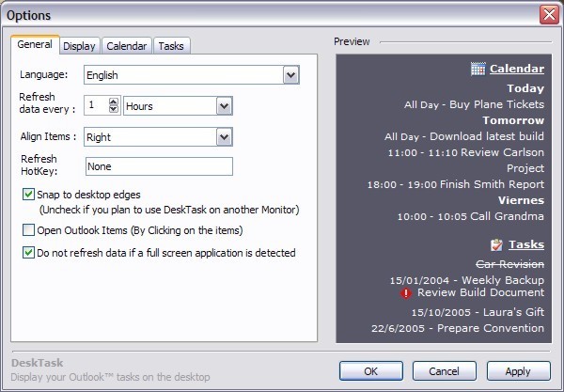Click '18:00 - 19:00 Finish Smith Report' entry
Viewport: 564px width, 392px height.
click(x=456, y=184)
